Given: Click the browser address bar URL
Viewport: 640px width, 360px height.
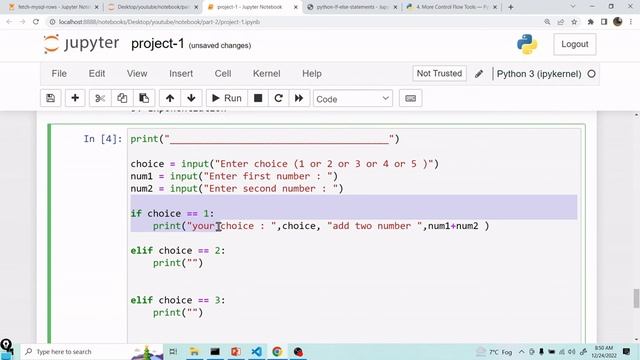Looking at the screenshot, I should click(x=159, y=22).
